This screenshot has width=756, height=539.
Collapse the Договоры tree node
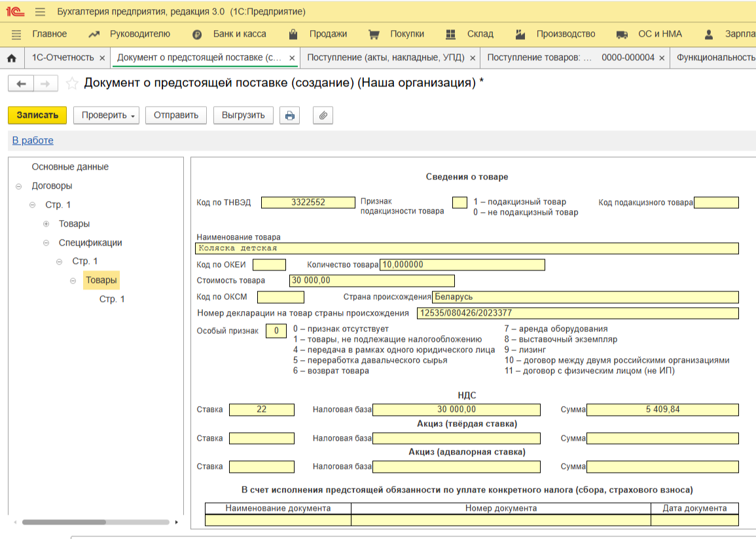pyautogui.click(x=19, y=186)
